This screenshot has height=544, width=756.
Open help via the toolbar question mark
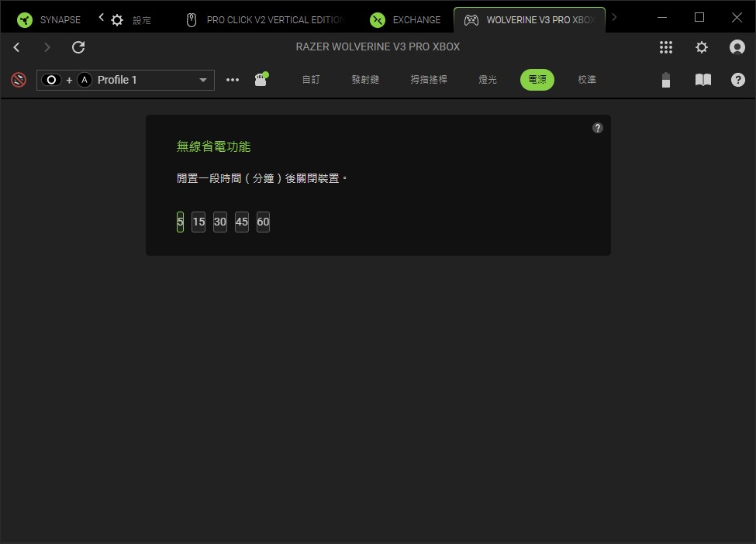737,80
